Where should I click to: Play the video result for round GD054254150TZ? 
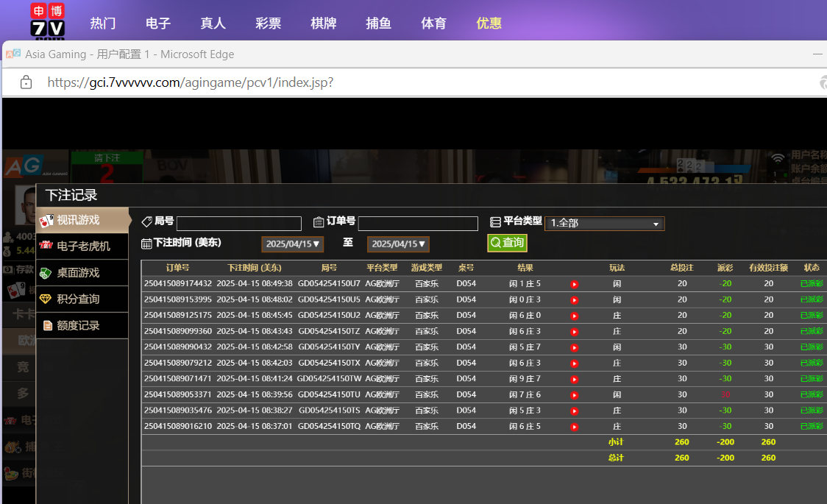575,332
